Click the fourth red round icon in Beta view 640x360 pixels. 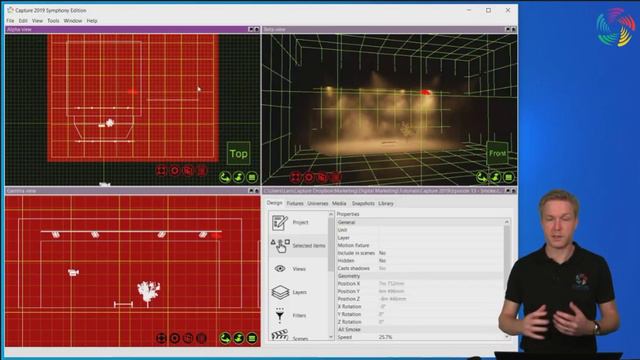(x=336, y=177)
